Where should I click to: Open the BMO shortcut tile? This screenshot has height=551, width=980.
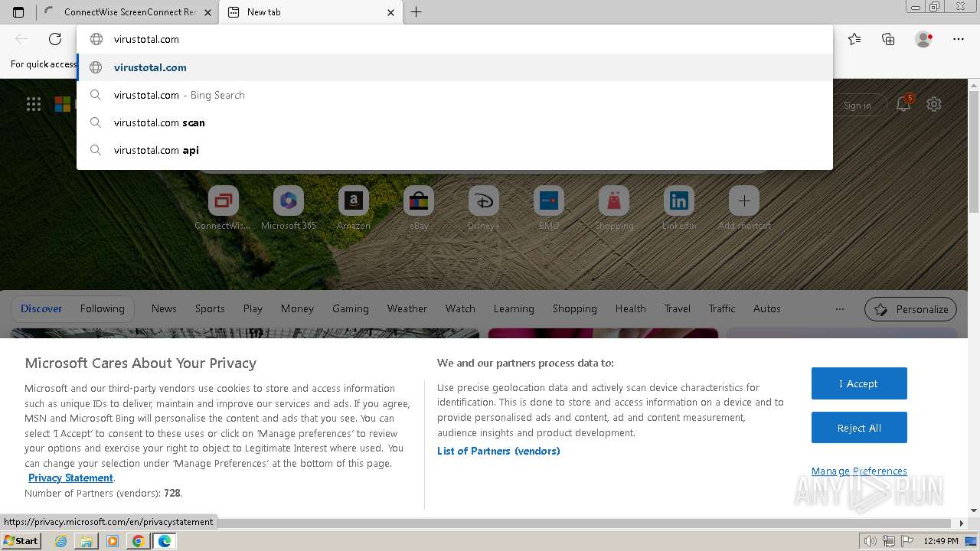(x=549, y=208)
